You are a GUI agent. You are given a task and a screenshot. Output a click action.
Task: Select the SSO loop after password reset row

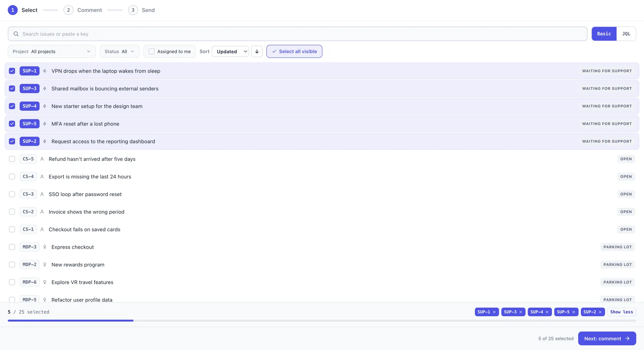[322, 194]
